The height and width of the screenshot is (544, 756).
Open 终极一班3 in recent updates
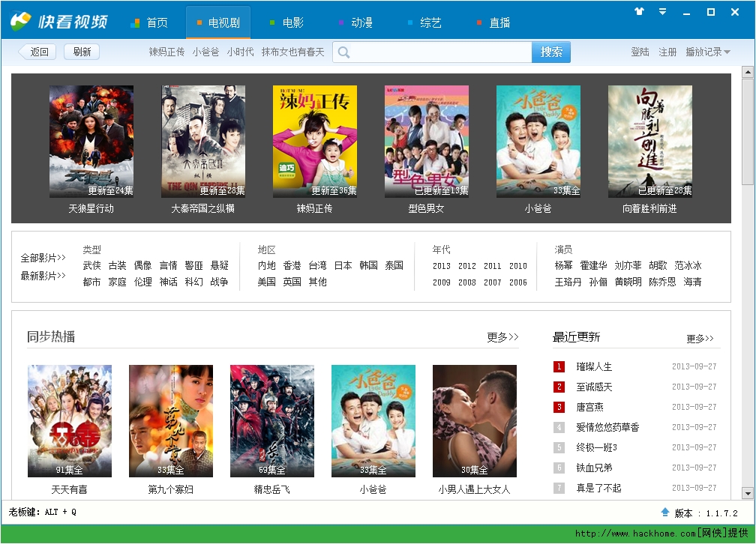(596, 447)
